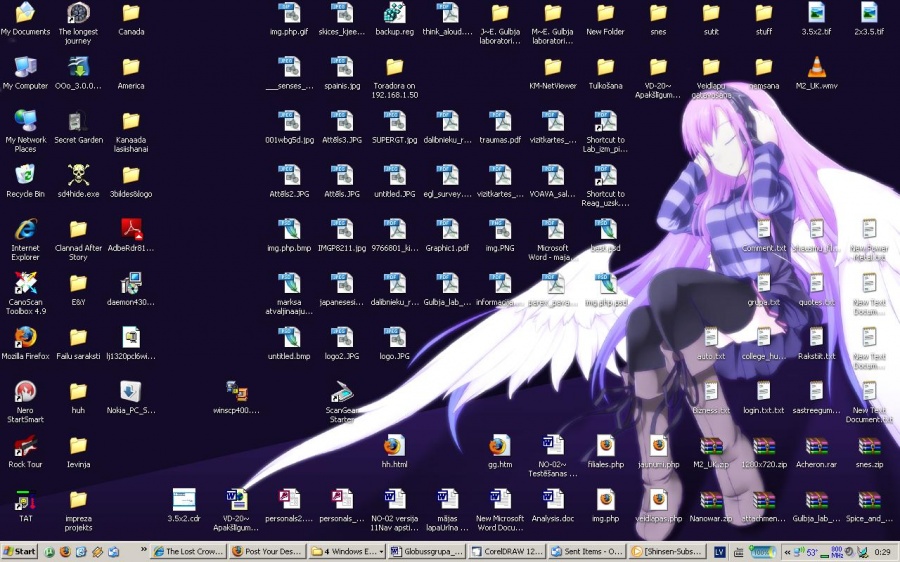
Task: Switch to Post Your Des Firefox window
Action: tap(267, 552)
